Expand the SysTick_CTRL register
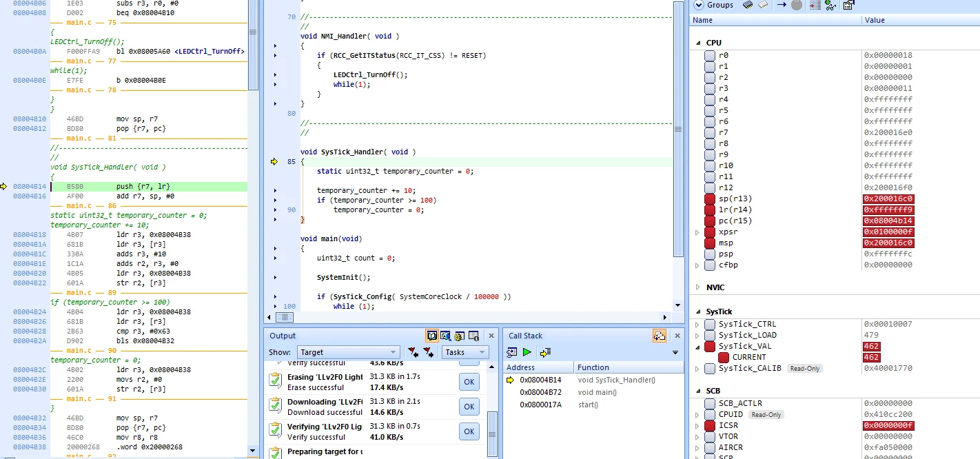 pos(697,325)
